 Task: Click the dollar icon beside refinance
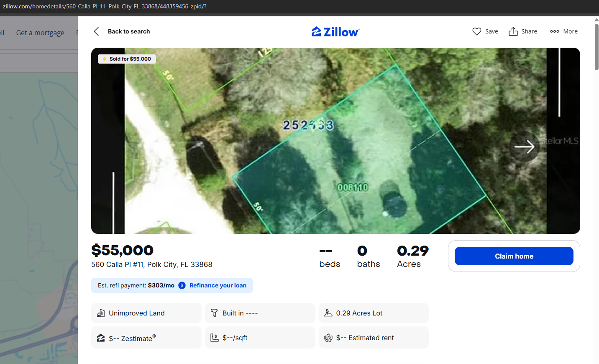(x=182, y=285)
